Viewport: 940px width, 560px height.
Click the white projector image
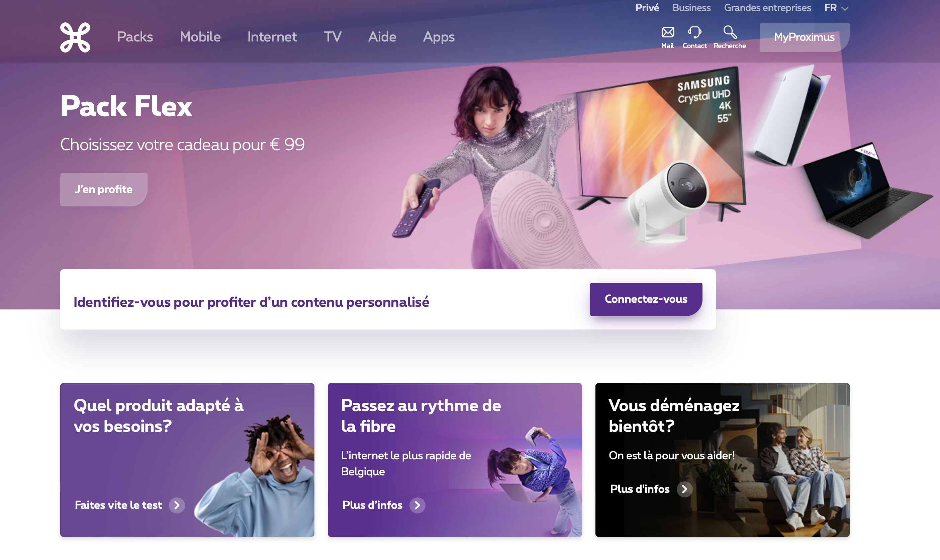coord(668,202)
